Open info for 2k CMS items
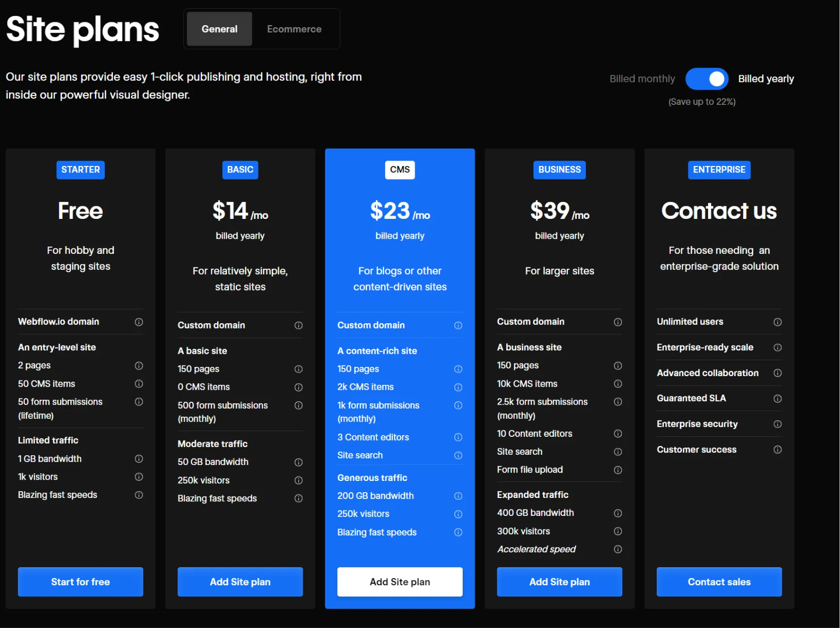The height and width of the screenshot is (628, 840). click(x=458, y=387)
